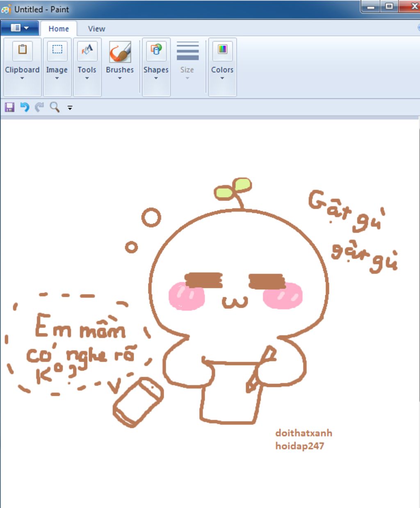Screen dimensions: 420x508
Task: Expand the Size dropdown arrow
Action: click(187, 78)
